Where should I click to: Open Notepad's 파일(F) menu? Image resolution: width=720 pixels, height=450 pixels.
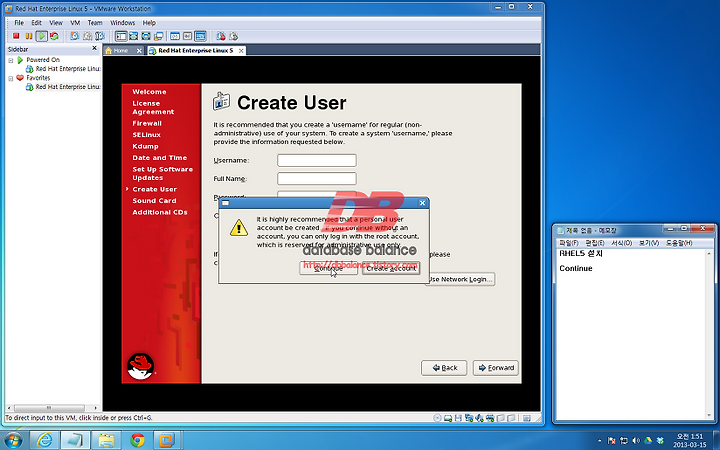[x=569, y=243]
